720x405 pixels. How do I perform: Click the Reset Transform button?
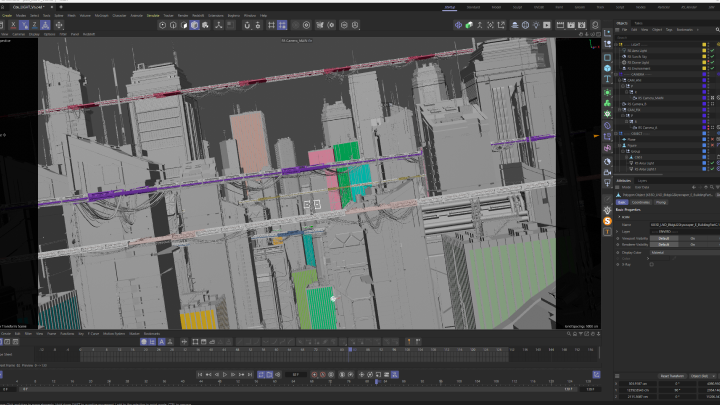(x=673, y=376)
